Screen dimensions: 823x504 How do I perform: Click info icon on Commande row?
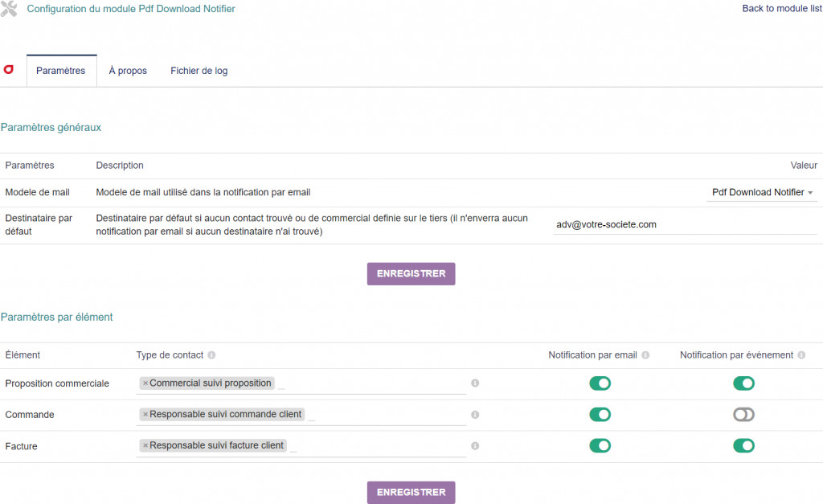(475, 415)
